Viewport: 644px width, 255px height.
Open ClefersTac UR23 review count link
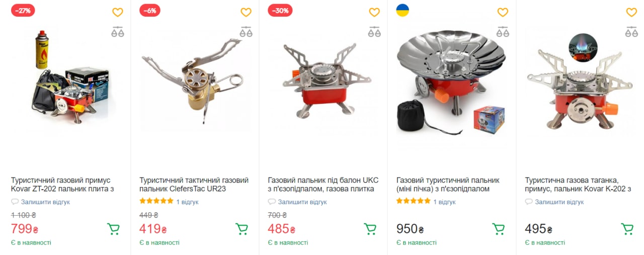click(187, 202)
